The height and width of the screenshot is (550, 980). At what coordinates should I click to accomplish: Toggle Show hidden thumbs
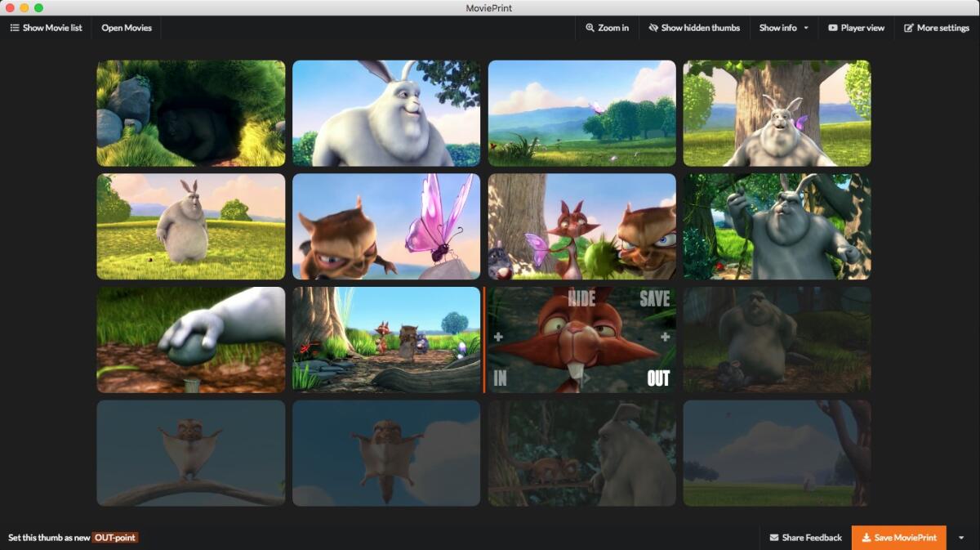click(693, 27)
